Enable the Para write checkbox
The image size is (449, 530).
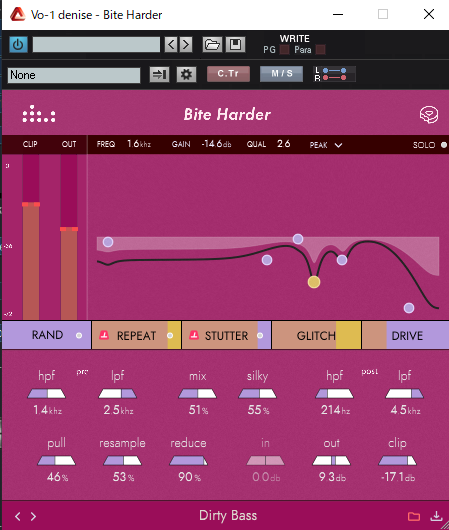click(x=321, y=50)
